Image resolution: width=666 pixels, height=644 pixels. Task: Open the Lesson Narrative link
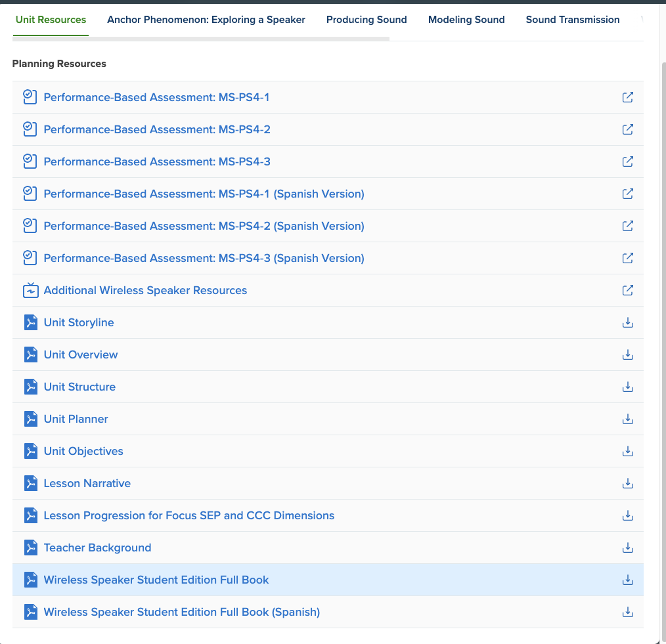[87, 483]
